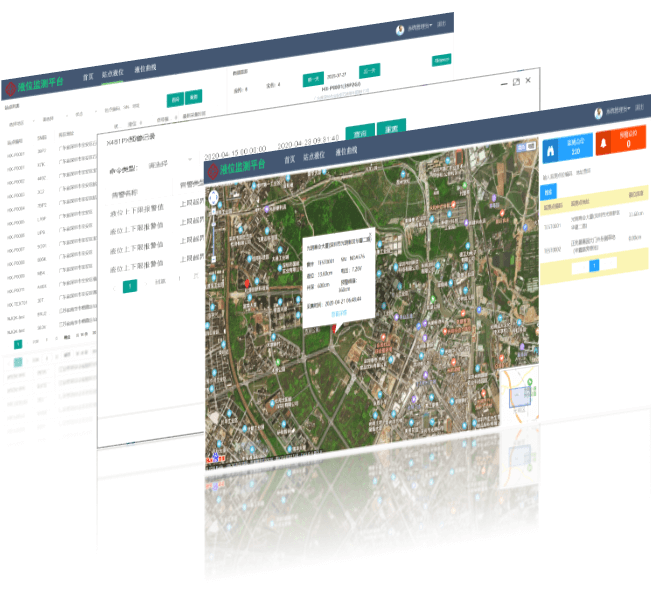Click the map zoom-in plus button
Screen dimensions: 651x608
click(x=213, y=212)
